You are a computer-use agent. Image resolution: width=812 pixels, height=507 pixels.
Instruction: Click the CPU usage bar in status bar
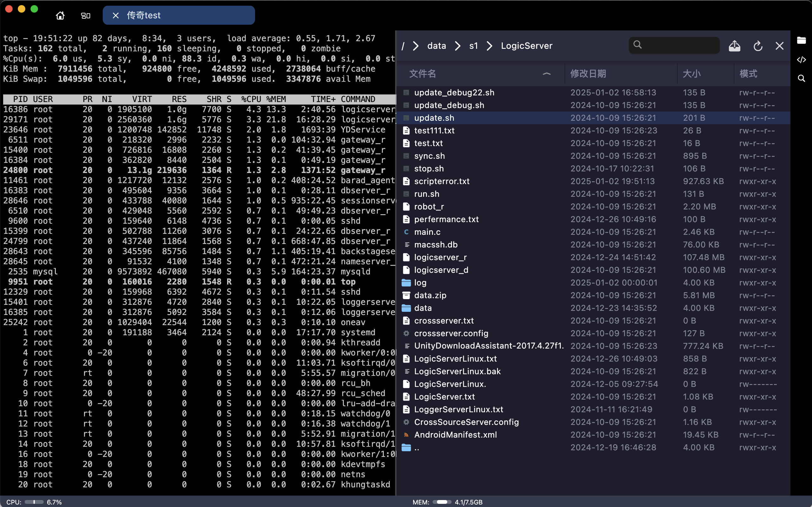[34, 502]
